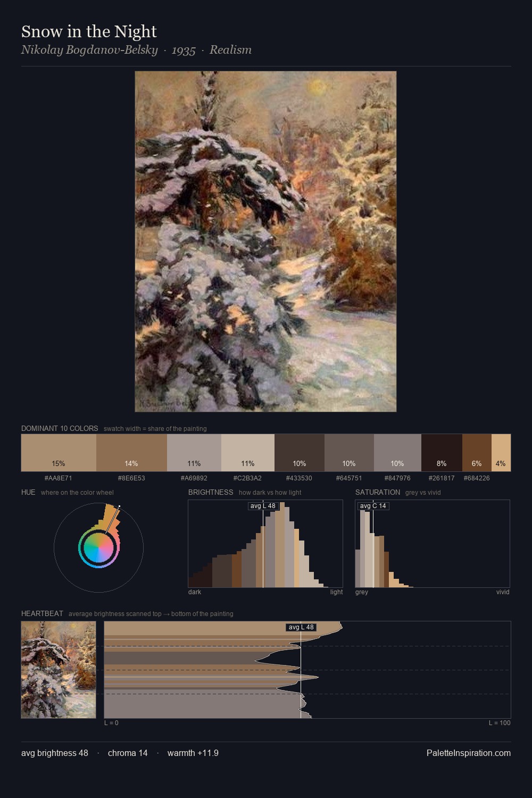The width and height of the screenshot is (532, 798).
Task: Click the 'BRIGHTNESS' section heading
Action: [x=211, y=492]
